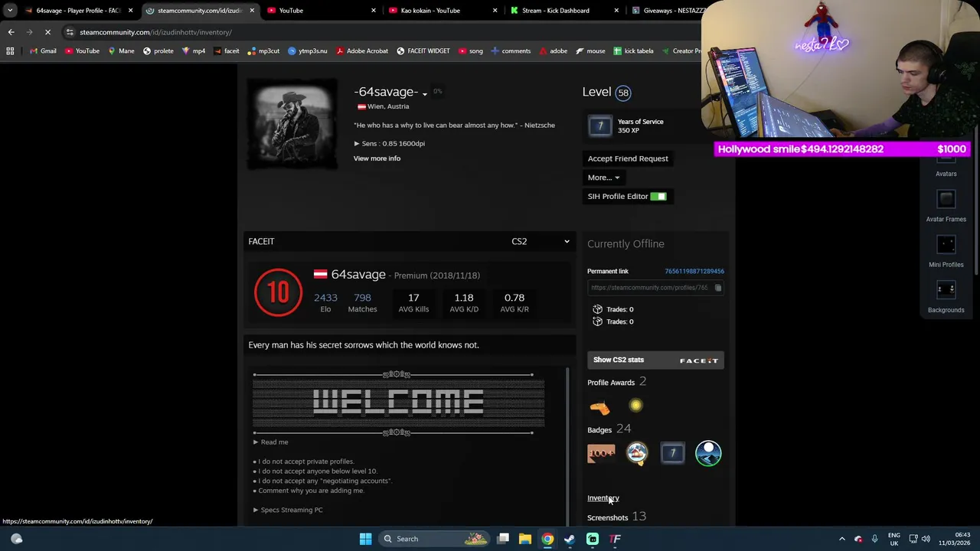Select the Avatar Frames editor option
Screen dimensions: 980x551
coord(946,207)
